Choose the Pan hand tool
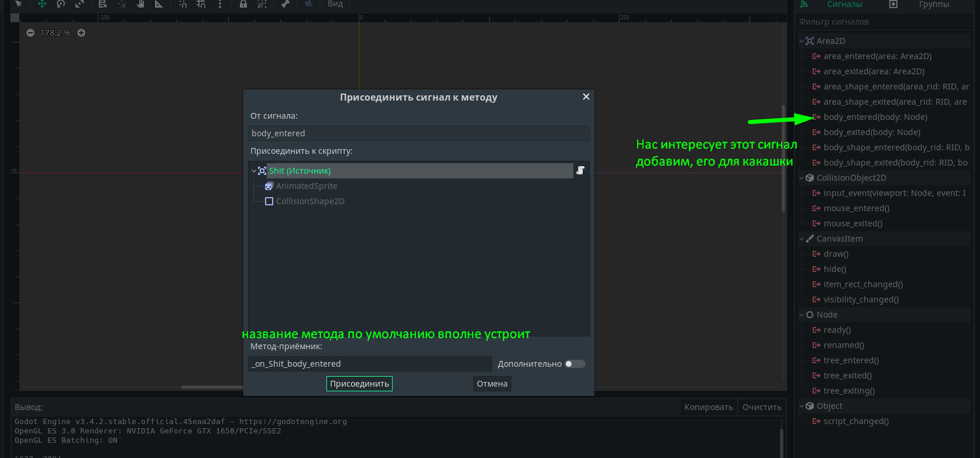Screen dimensions: 980x458 tap(140, 4)
